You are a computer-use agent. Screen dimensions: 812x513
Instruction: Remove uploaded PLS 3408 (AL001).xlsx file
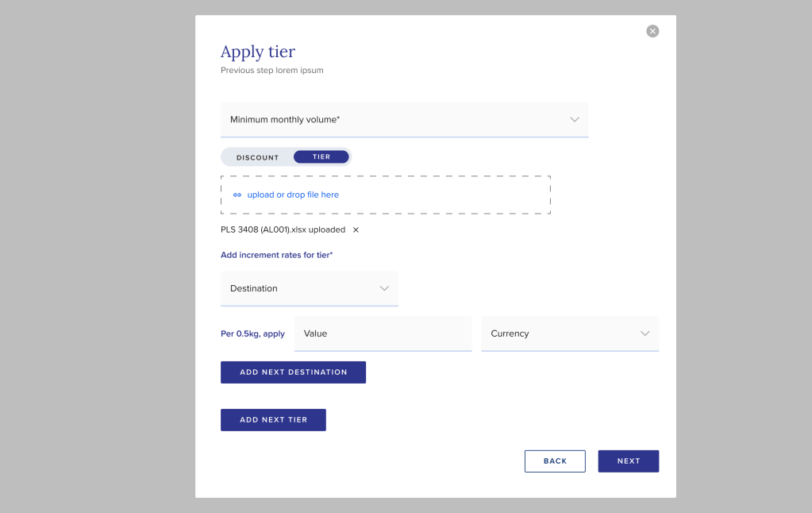(356, 229)
